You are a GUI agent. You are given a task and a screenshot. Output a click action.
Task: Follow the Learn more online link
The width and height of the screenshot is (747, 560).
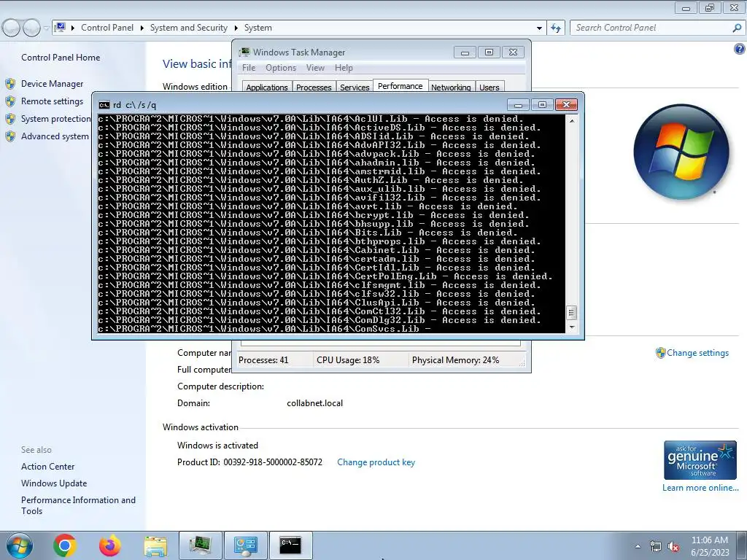700,488
